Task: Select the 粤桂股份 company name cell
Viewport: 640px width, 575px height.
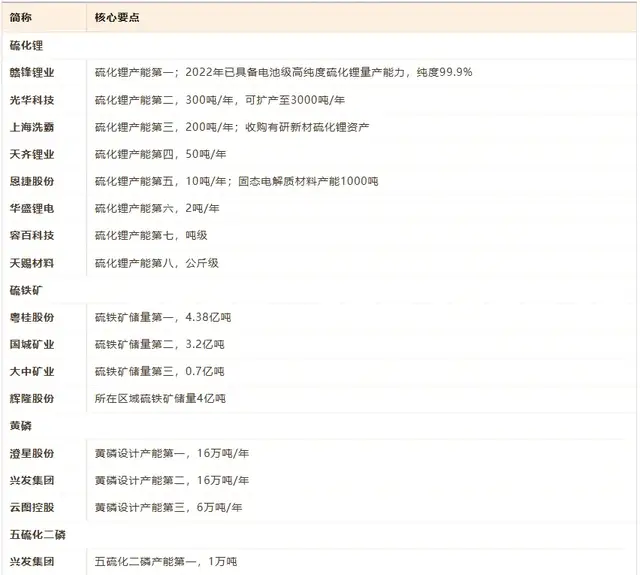Action: tap(32, 317)
